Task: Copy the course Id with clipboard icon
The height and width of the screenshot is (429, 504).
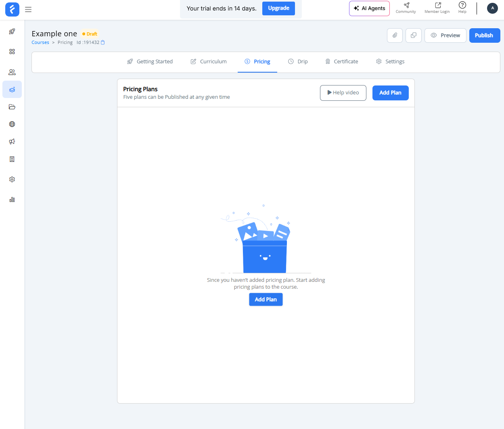Action: [103, 42]
